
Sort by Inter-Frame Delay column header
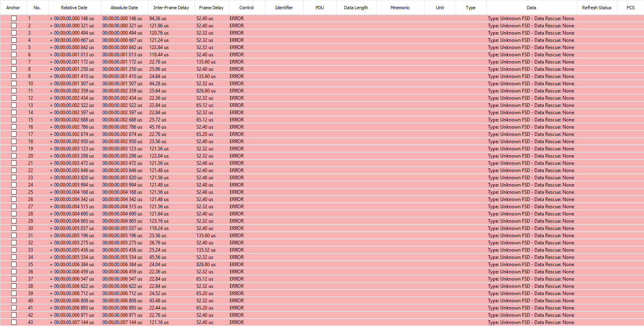coord(171,8)
